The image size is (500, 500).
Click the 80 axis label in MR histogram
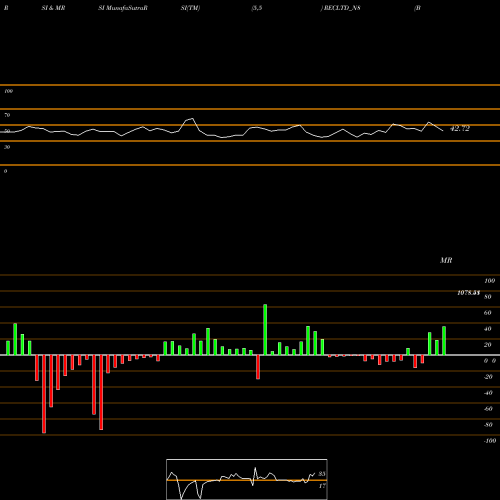(x=488, y=297)
